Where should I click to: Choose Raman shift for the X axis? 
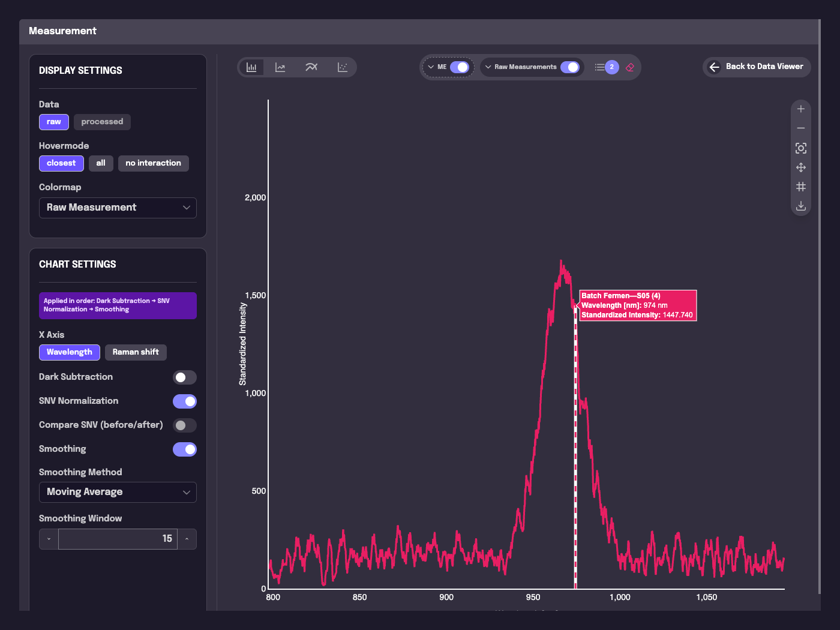136,352
